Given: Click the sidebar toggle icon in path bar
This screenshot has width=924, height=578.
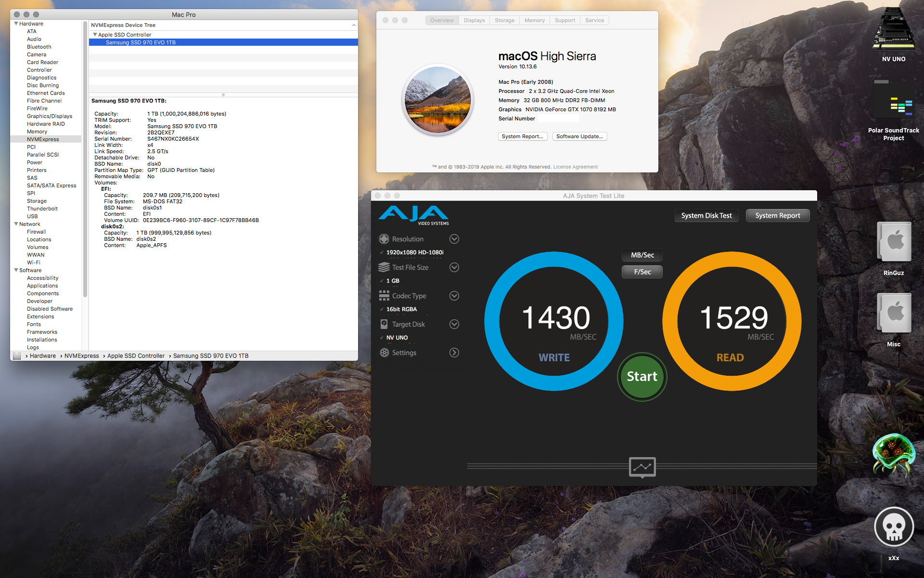Looking at the screenshot, I should coord(17,356).
